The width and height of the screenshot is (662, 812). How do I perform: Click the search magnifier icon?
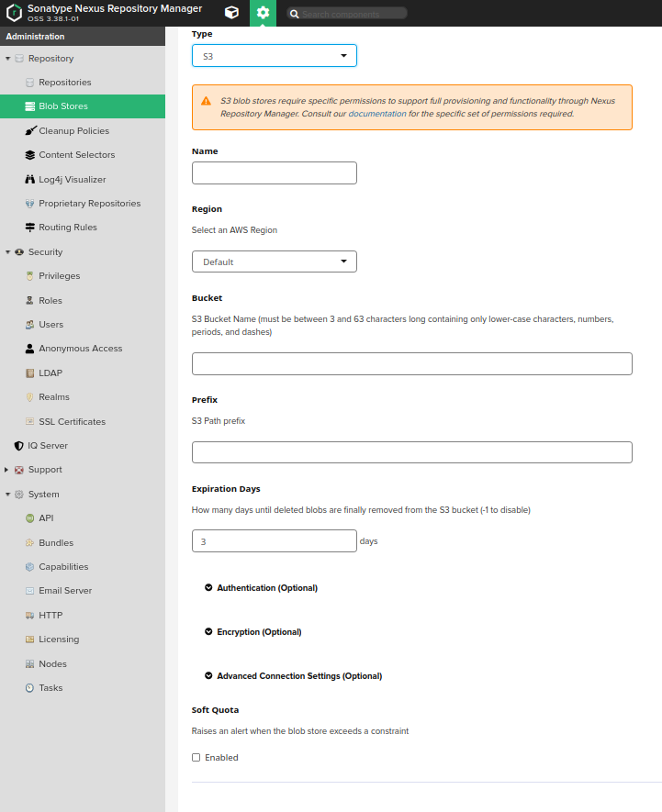point(295,14)
